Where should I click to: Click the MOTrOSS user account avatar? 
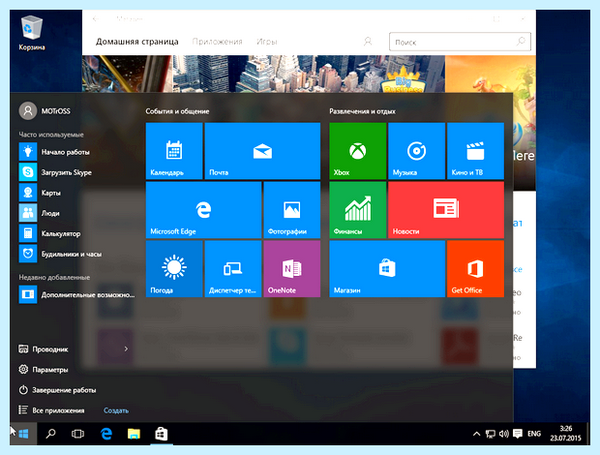pos(28,111)
